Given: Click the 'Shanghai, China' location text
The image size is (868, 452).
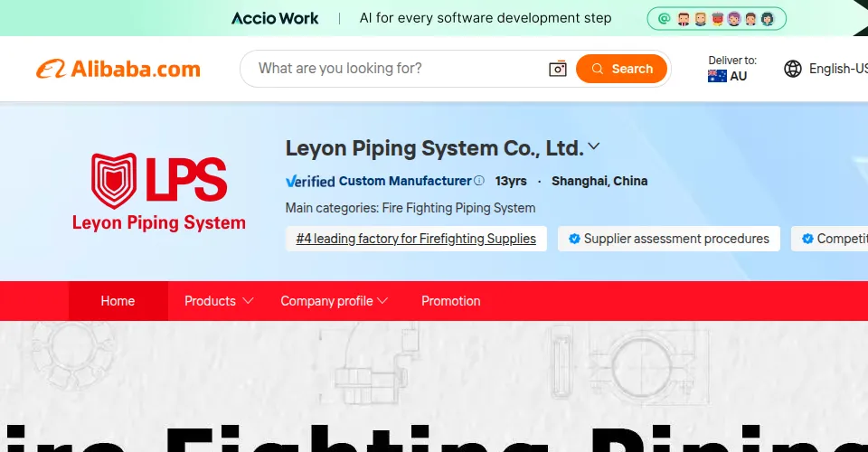Looking at the screenshot, I should [599, 181].
